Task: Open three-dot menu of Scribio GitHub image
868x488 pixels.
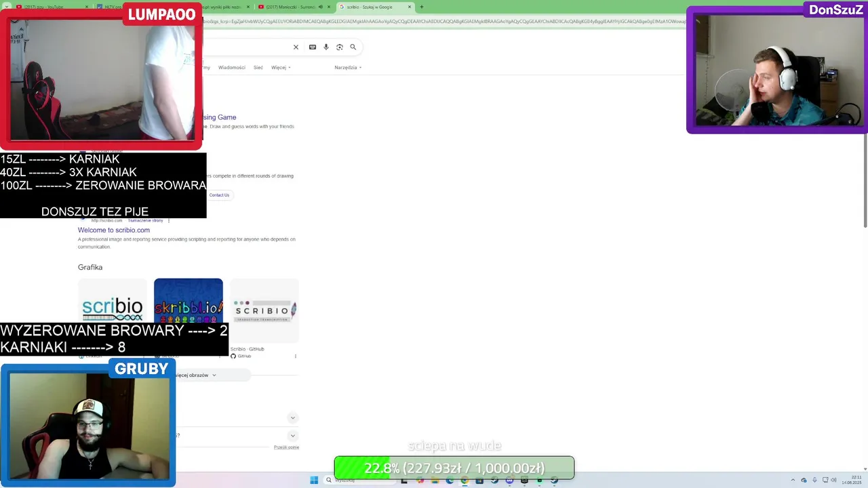Action: point(296,356)
